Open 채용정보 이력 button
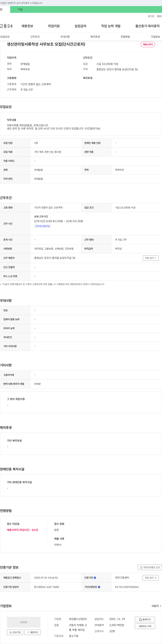The width and height of the screenshot is (162, 644). point(145,626)
